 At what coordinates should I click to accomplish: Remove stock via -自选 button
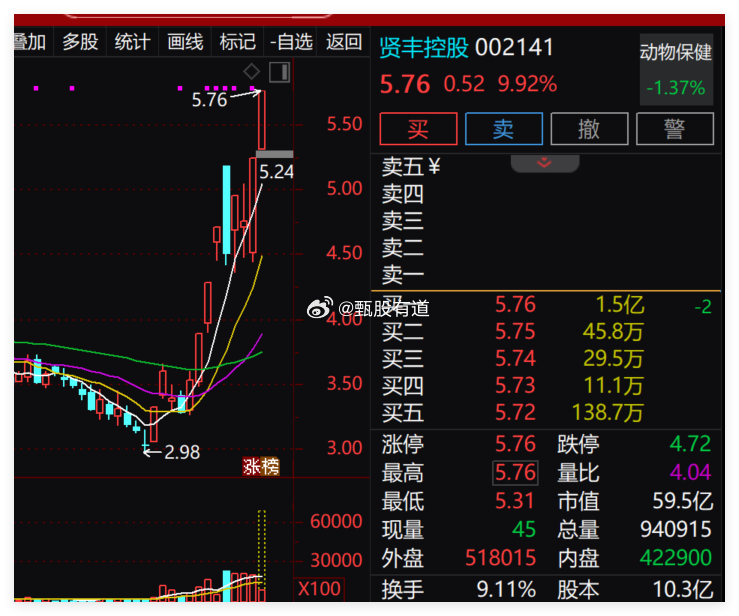pyautogui.click(x=290, y=42)
